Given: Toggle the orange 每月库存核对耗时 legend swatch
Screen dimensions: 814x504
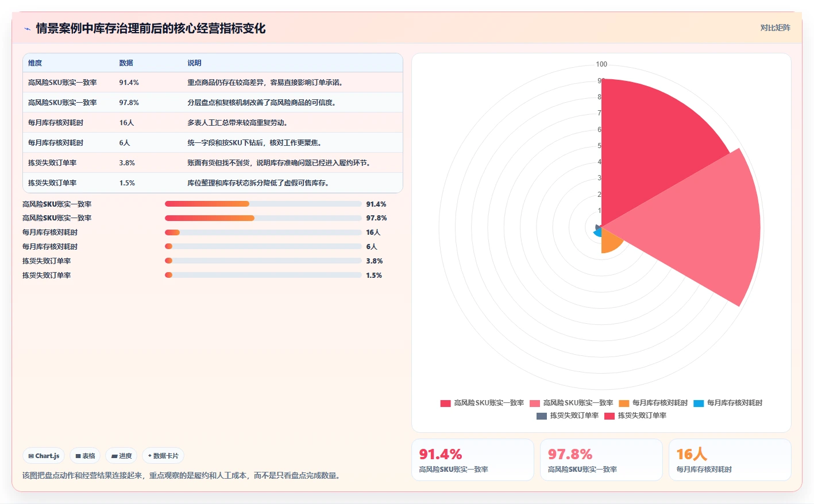Looking at the screenshot, I should (x=624, y=403).
